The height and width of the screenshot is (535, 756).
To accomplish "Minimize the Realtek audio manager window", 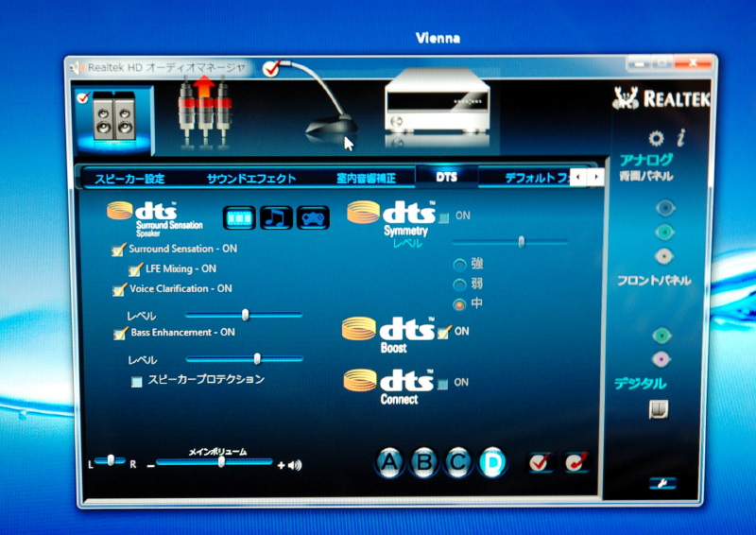I will coord(639,63).
